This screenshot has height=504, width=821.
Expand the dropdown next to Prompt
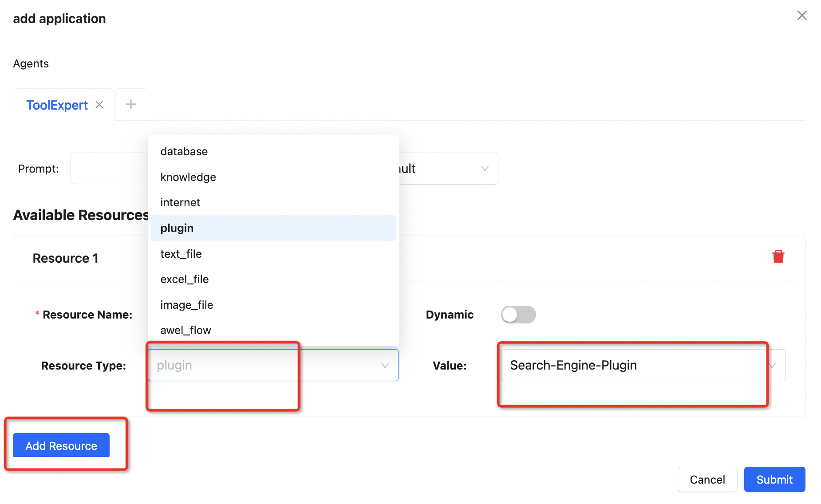click(485, 169)
